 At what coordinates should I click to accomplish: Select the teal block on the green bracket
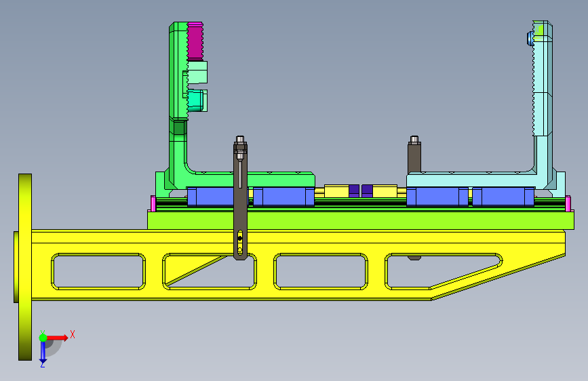[x=197, y=100]
